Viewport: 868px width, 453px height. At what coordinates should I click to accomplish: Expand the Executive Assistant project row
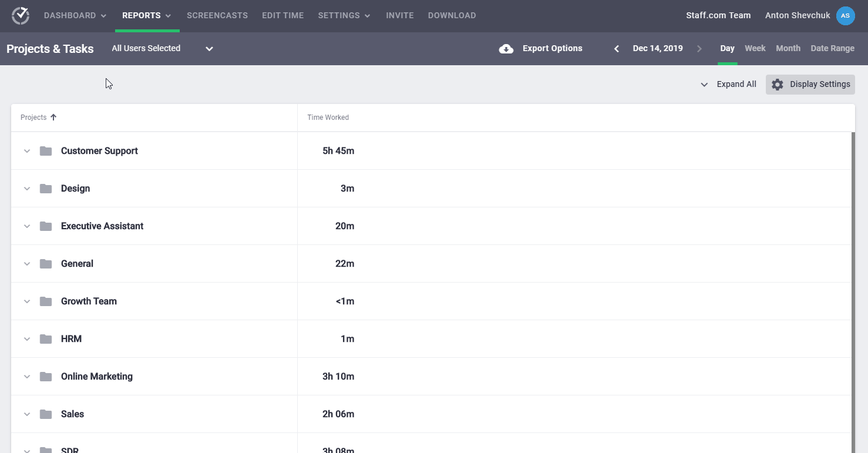(x=26, y=226)
